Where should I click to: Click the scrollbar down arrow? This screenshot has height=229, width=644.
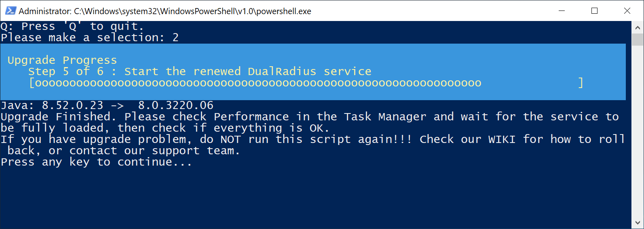coord(638,223)
